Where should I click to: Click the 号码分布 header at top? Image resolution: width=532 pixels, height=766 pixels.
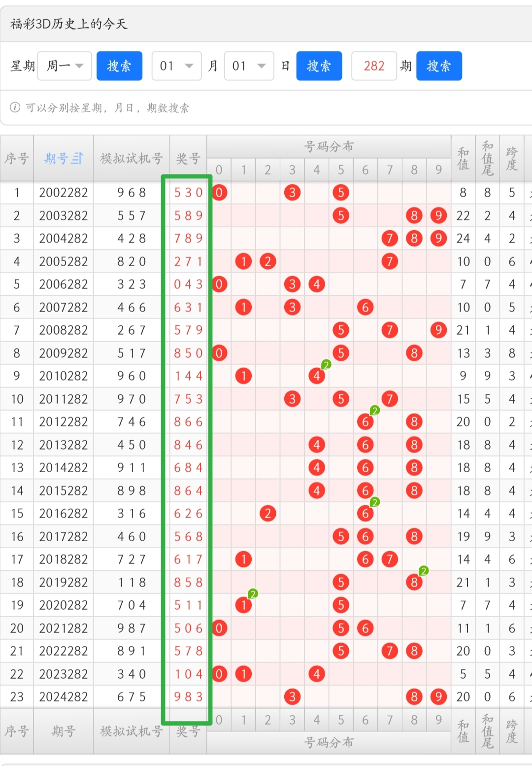(329, 146)
